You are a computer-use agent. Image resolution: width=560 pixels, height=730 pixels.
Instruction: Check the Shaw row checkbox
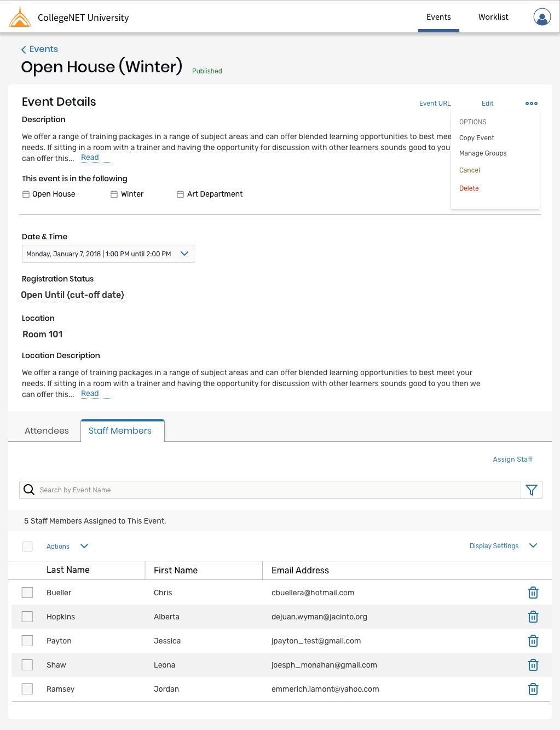pos(27,665)
